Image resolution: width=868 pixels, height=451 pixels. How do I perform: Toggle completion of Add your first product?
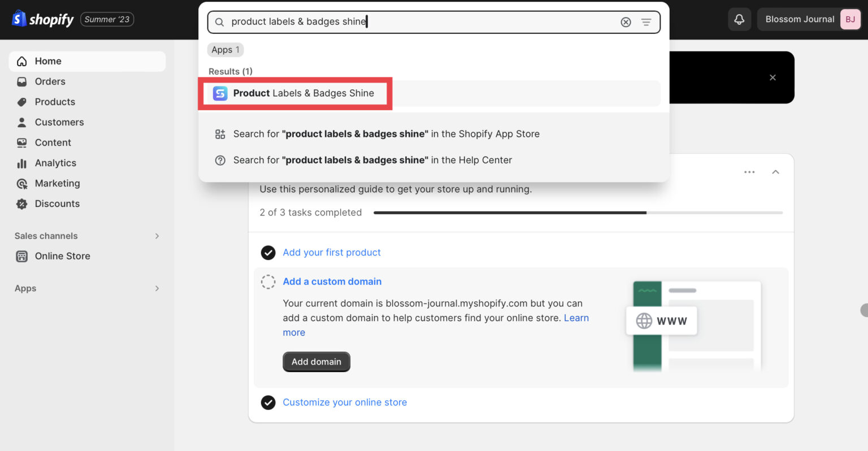268,253
